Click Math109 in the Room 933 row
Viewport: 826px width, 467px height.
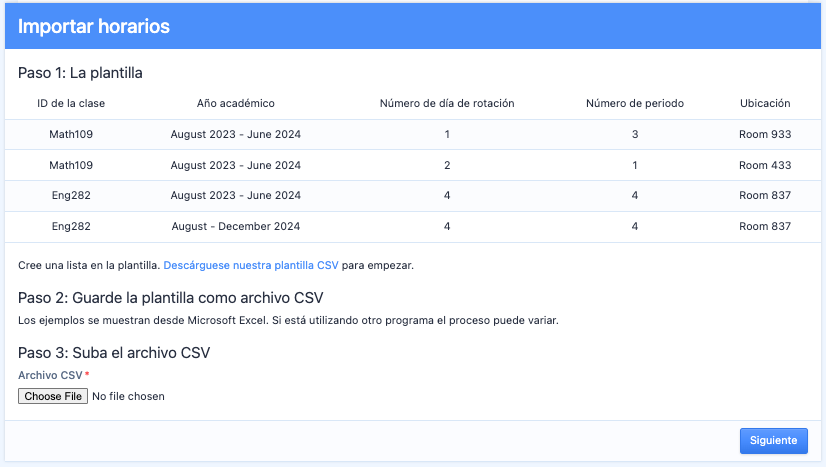coord(71,134)
